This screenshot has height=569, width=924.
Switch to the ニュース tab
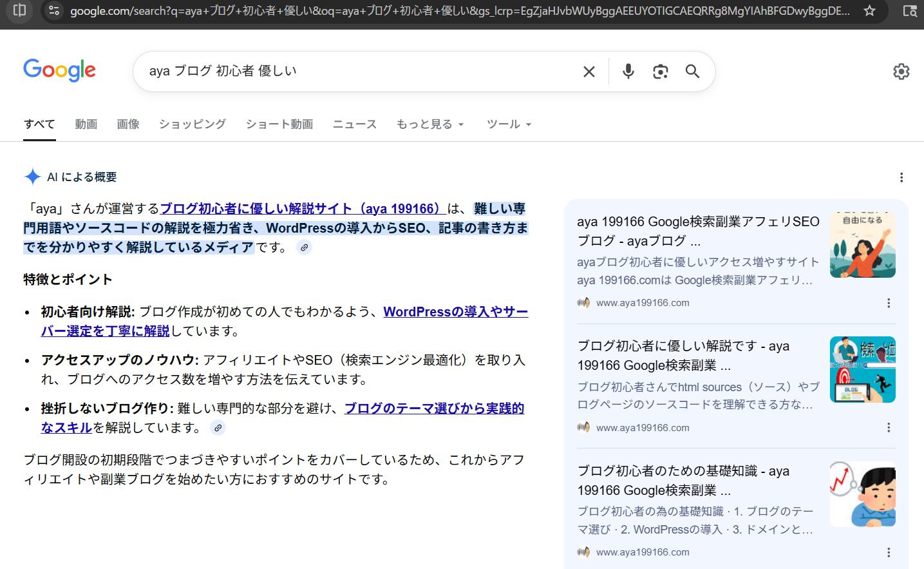coord(355,124)
